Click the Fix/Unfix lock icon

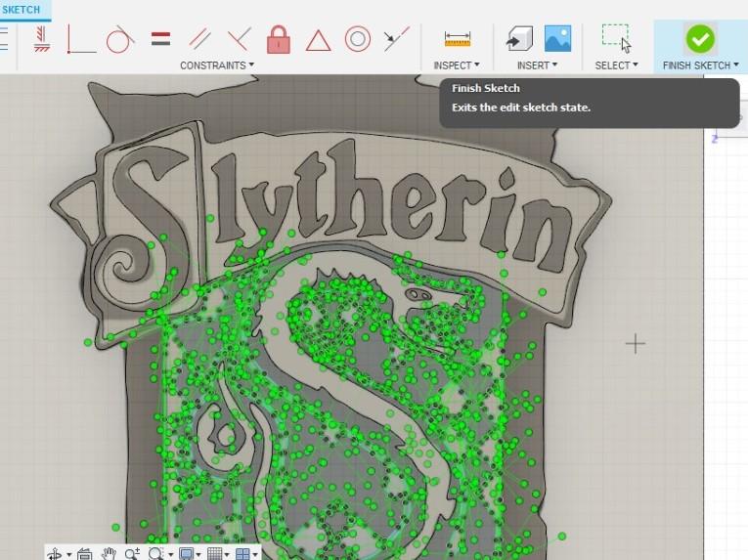tap(279, 40)
